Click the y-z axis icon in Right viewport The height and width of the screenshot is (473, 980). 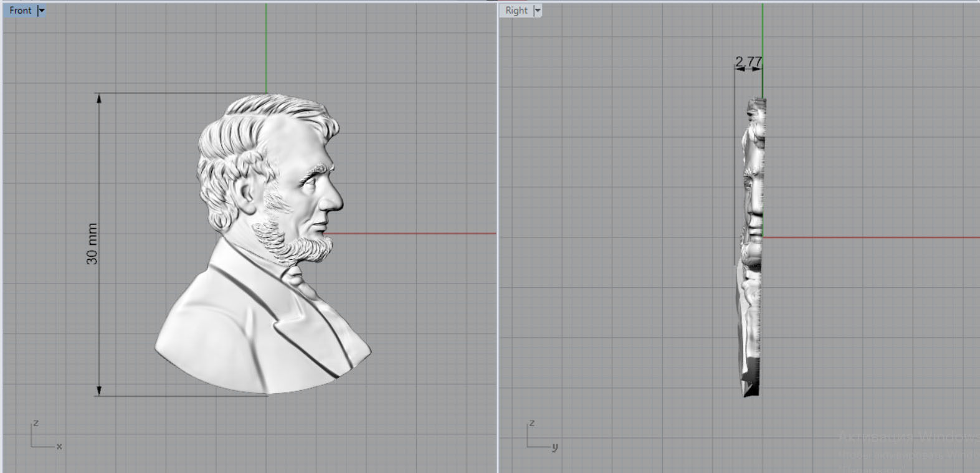[542, 435]
